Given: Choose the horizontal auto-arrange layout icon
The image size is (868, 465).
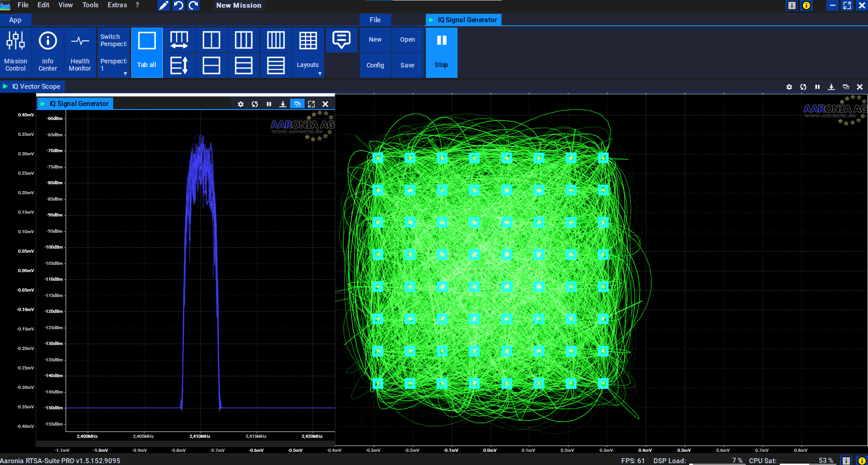Looking at the screenshot, I should 179,40.
